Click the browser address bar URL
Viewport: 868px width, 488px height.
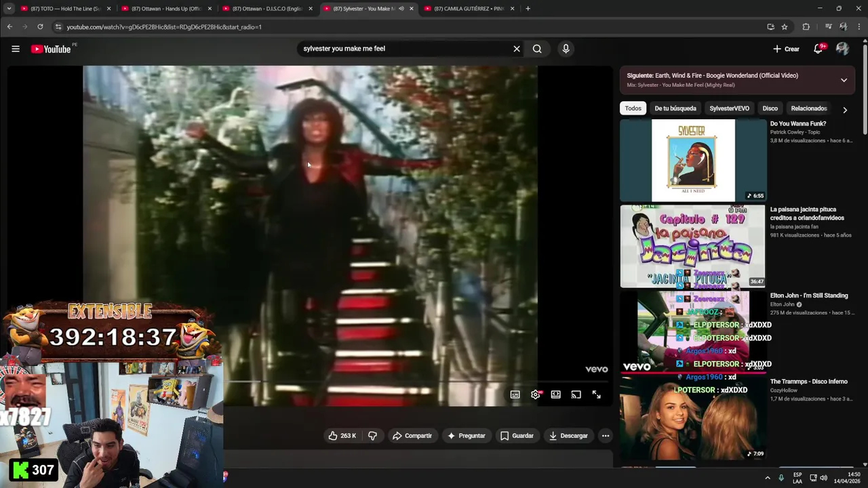pyautogui.click(x=164, y=27)
